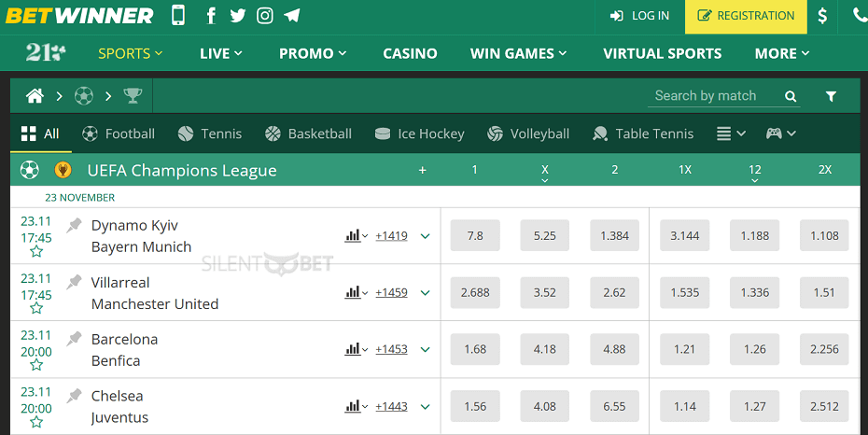Open the Telegram channel icon
Viewport: 868px width, 435px height.
coord(292,16)
